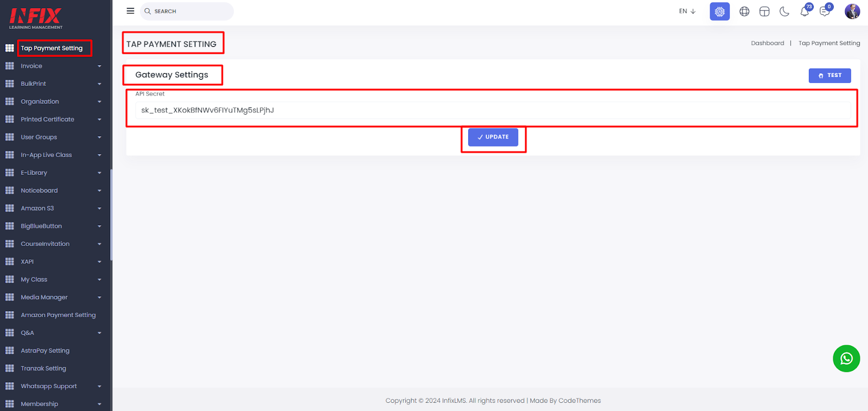Click the grid icon beside Noticeboard
The height and width of the screenshot is (411, 868).
click(10, 191)
